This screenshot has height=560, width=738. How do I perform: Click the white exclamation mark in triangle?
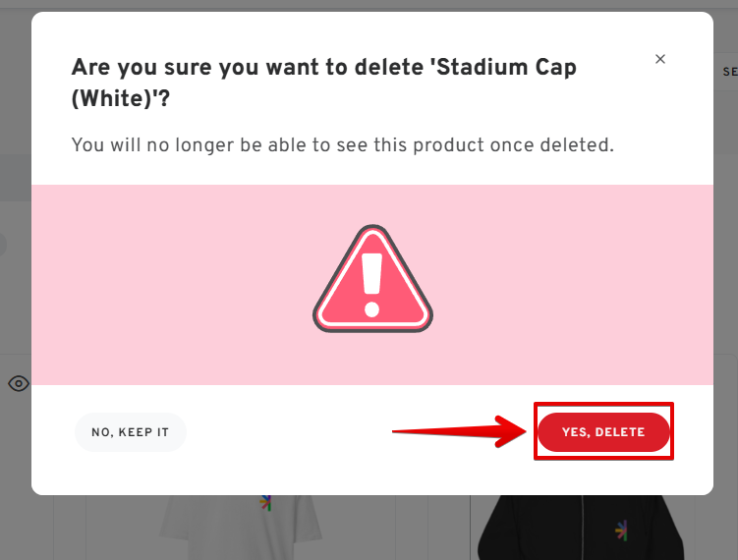pos(371,285)
